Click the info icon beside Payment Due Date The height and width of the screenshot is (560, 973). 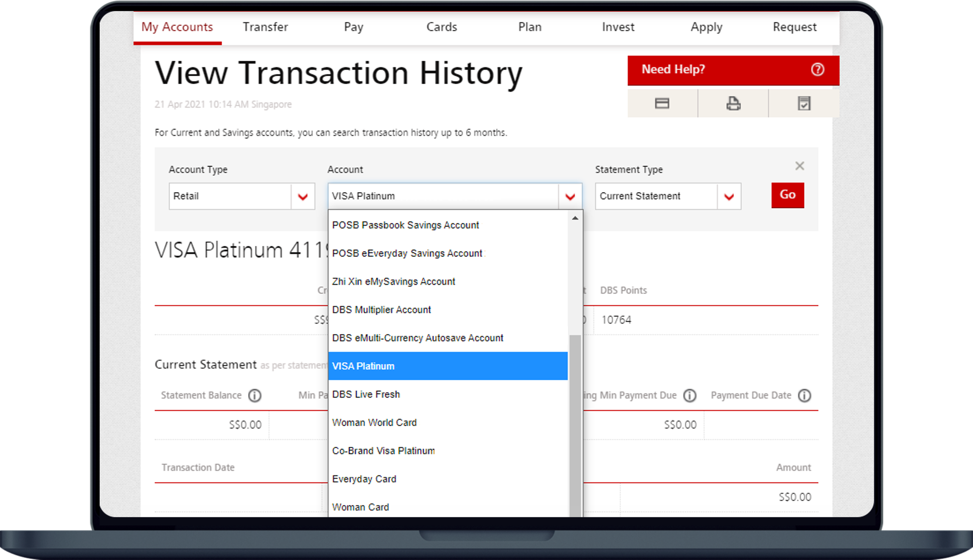[x=804, y=395]
